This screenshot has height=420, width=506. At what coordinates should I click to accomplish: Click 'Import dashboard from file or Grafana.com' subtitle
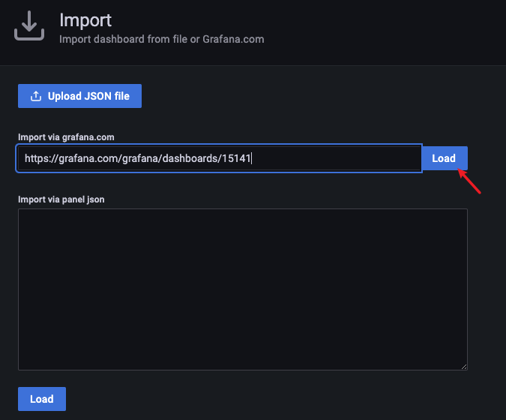click(162, 40)
